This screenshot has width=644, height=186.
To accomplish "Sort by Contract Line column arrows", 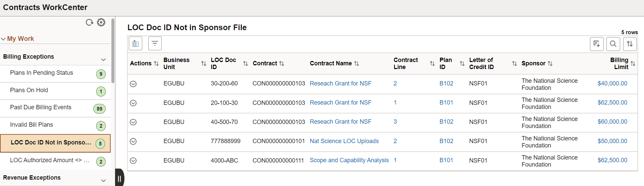I will [x=432, y=63].
